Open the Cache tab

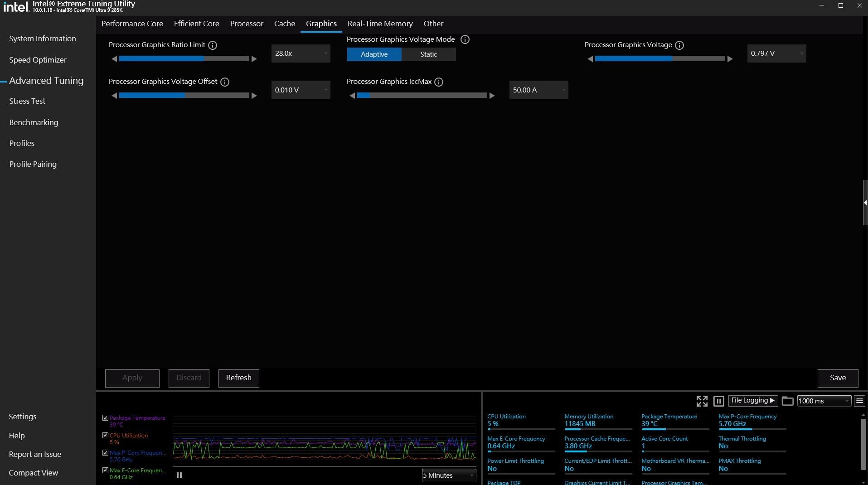pyautogui.click(x=285, y=24)
